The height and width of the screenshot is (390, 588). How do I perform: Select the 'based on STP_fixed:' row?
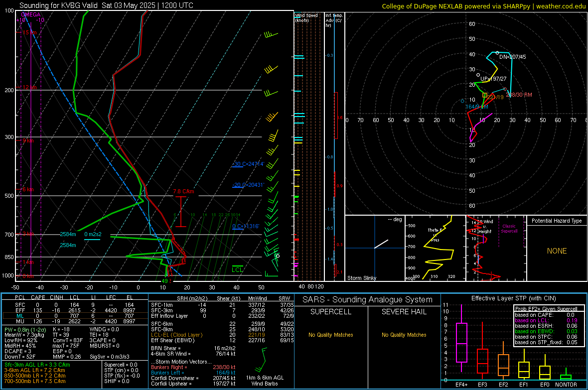click(546, 342)
